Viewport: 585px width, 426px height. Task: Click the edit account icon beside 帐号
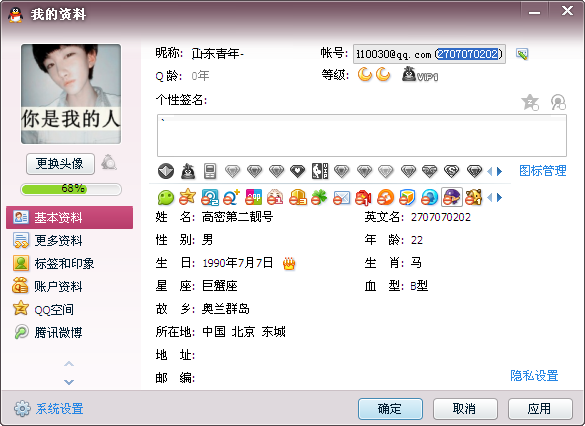click(522, 54)
